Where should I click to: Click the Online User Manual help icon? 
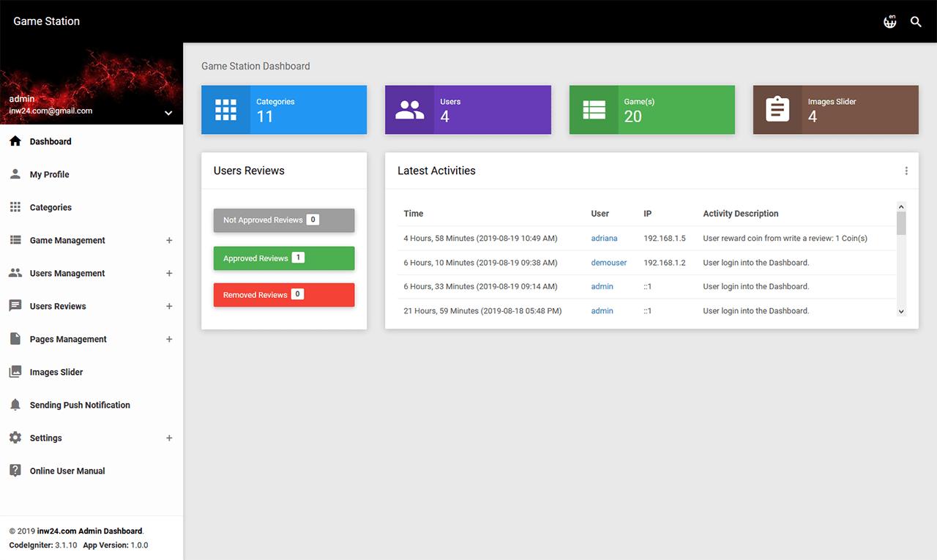pyautogui.click(x=15, y=471)
